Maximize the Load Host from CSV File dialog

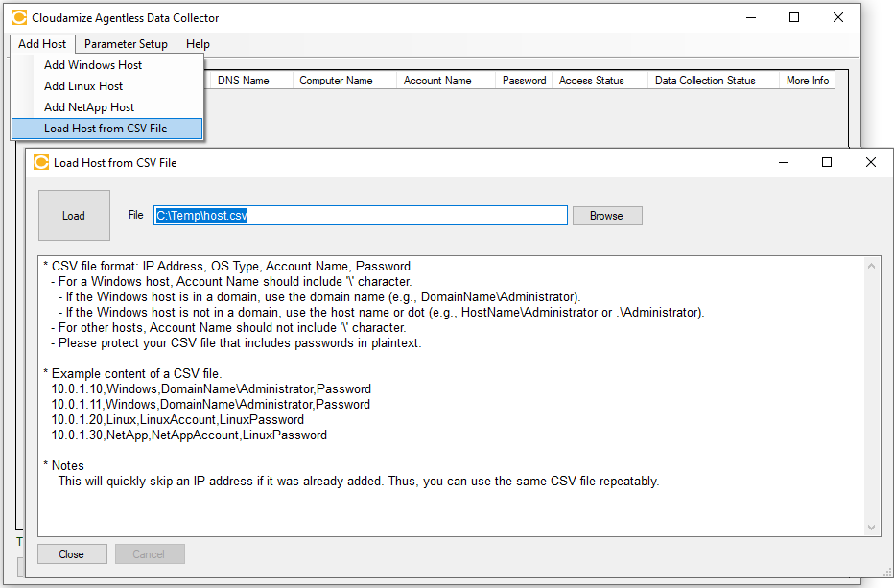[826, 162]
